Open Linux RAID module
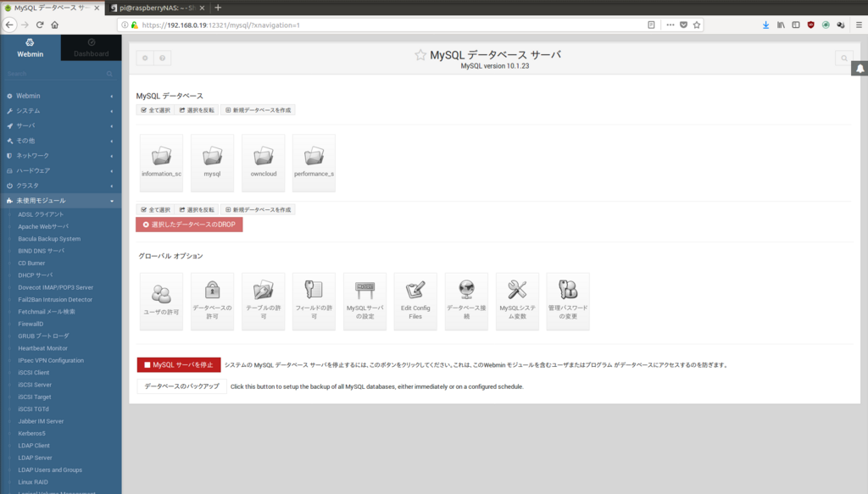Image resolution: width=868 pixels, height=494 pixels. pos(33,482)
